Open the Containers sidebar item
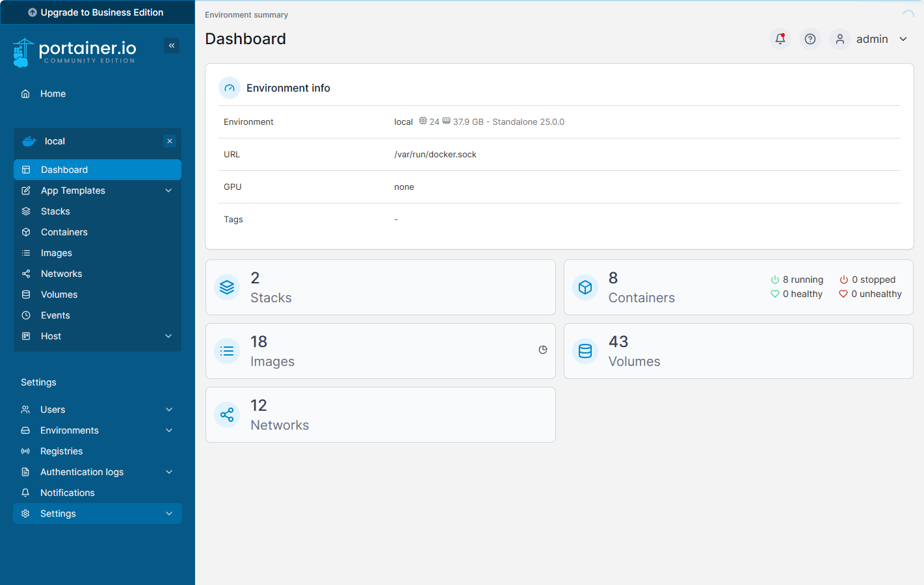The image size is (924, 585). (98, 232)
